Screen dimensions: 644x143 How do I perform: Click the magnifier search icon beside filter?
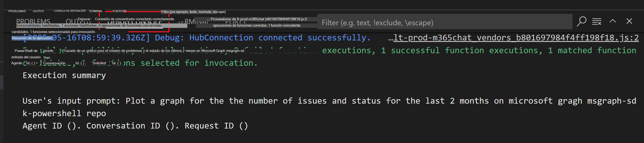tap(581, 21)
